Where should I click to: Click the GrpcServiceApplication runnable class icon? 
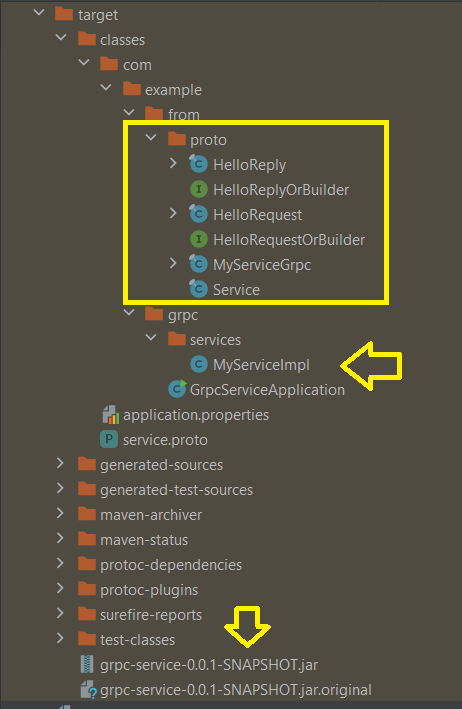click(x=177, y=389)
